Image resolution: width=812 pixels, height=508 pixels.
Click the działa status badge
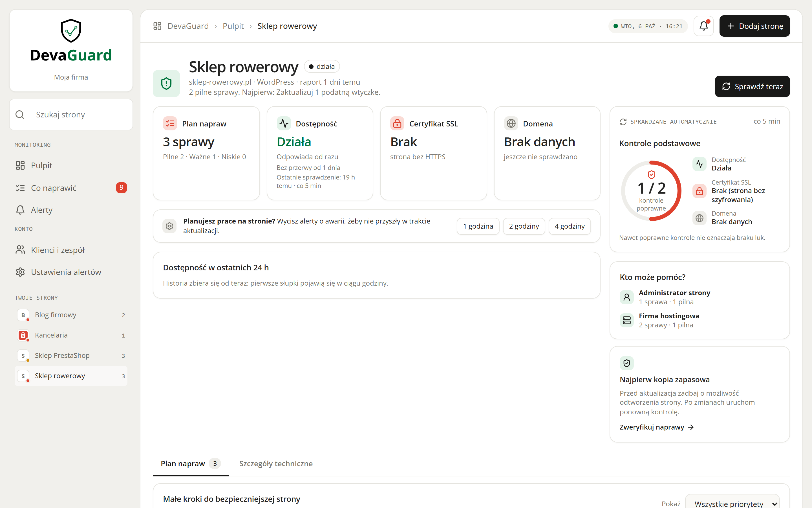point(322,67)
